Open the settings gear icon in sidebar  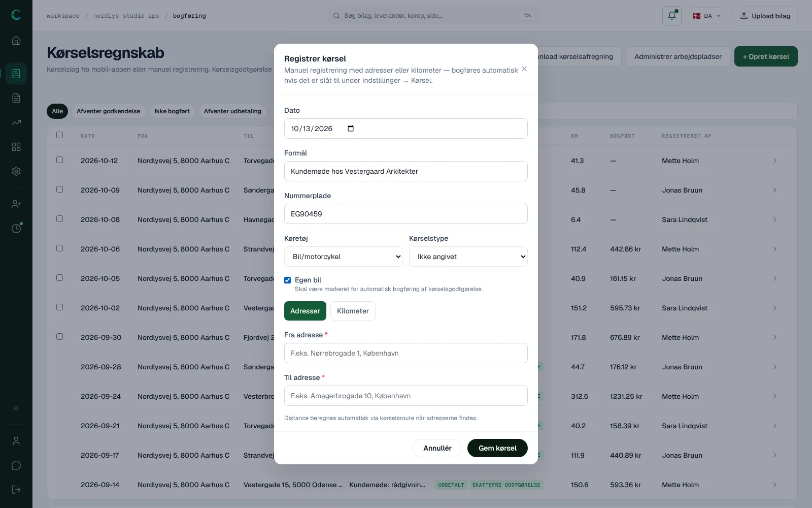(x=16, y=171)
